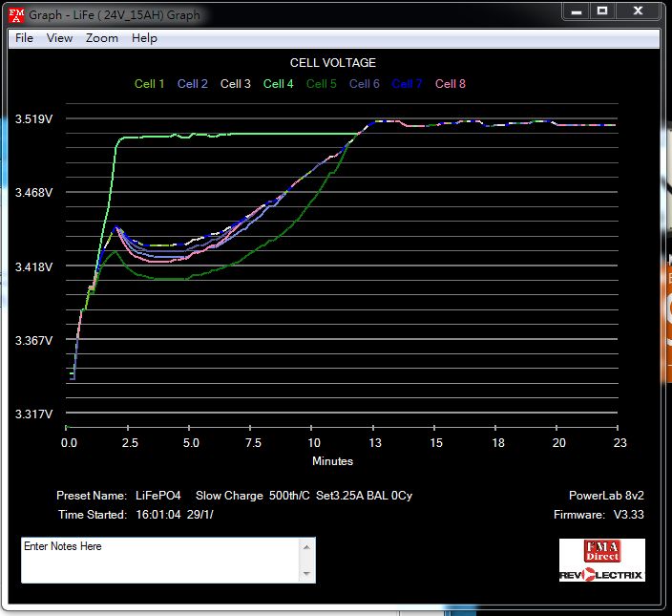Click the notes scrollbar down arrow

[307, 574]
